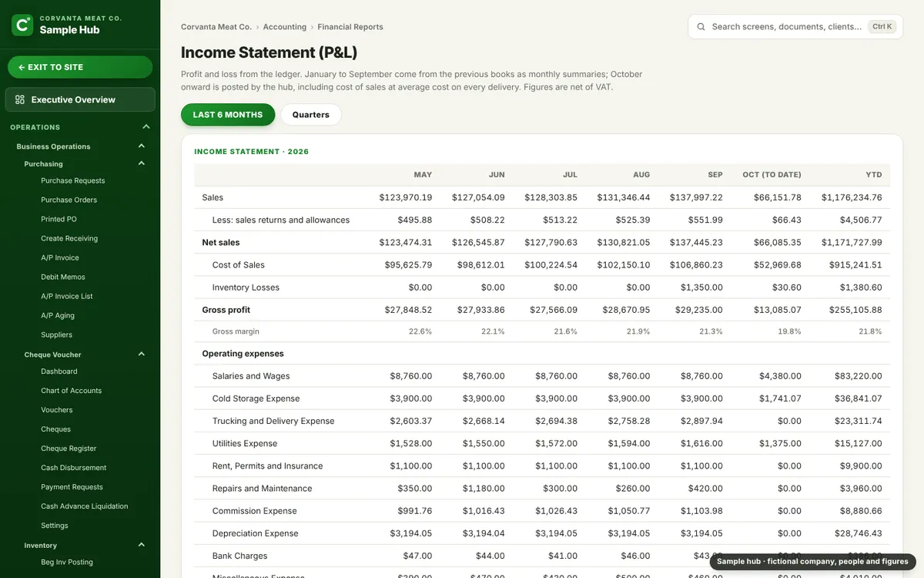Open A/P Aging in the sidebar
Image resolution: width=924 pixels, height=578 pixels.
pyautogui.click(x=58, y=315)
